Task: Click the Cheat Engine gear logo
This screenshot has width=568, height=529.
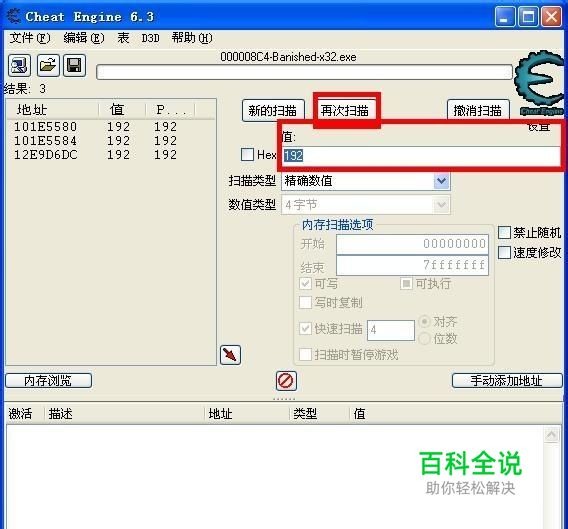Action: coord(539,83)
